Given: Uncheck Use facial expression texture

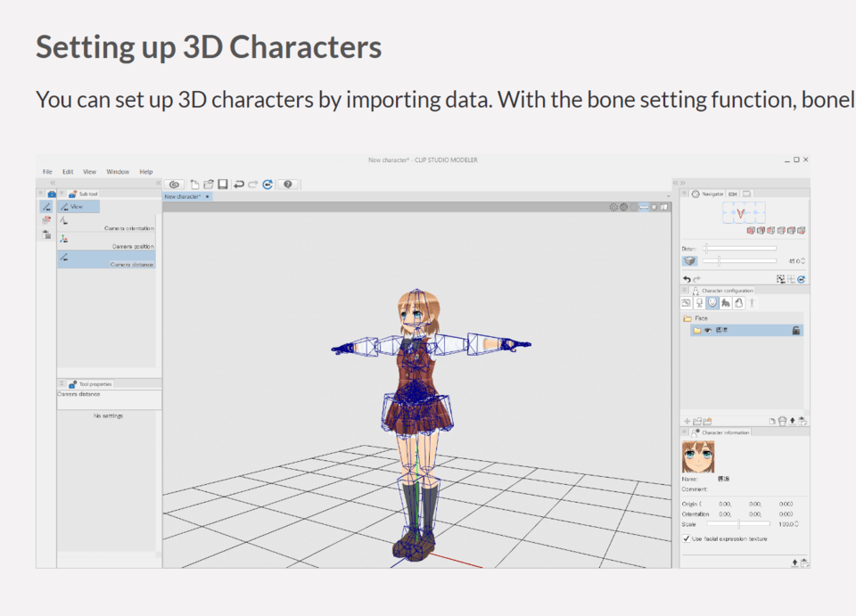Looking at the screenshot, I should (687, 538).
